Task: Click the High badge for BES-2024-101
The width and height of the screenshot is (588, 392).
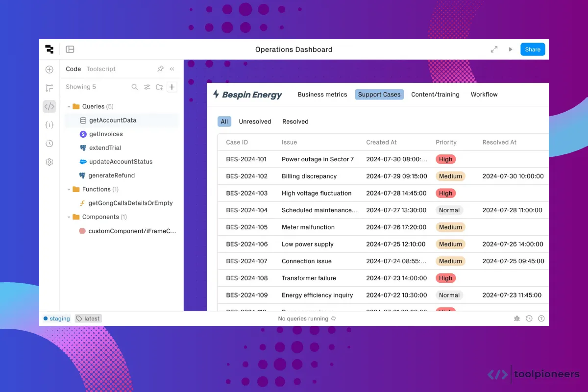Action: (445, 159)
